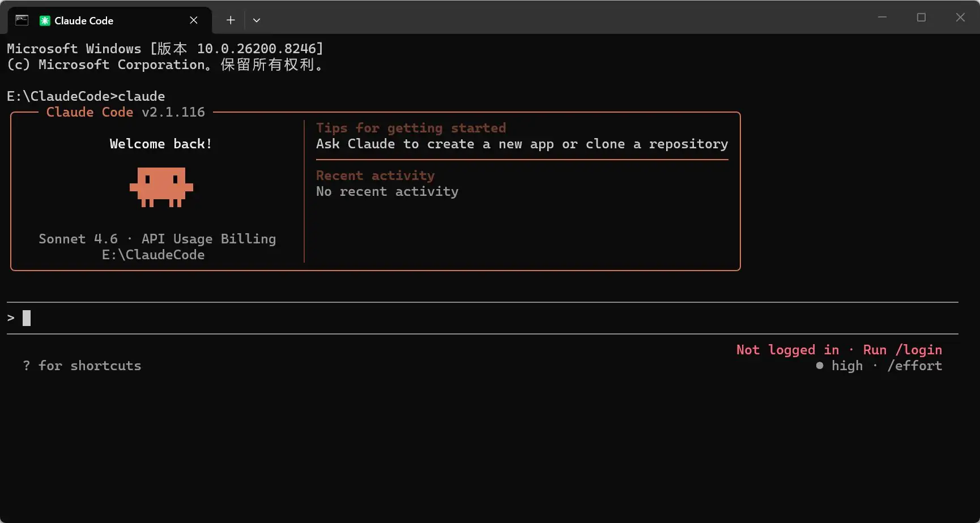Click the terminal profile icon in tab
The image size is (980, 523).
[x=22, y=20]
